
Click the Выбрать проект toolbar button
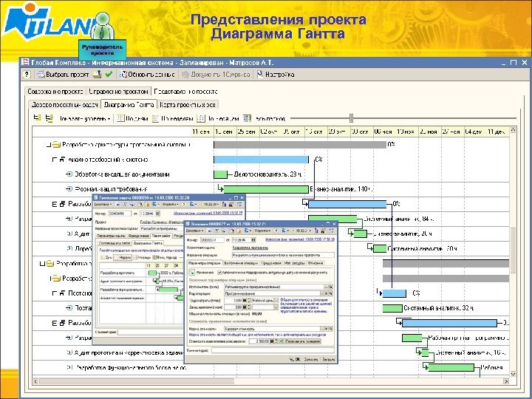63,75
